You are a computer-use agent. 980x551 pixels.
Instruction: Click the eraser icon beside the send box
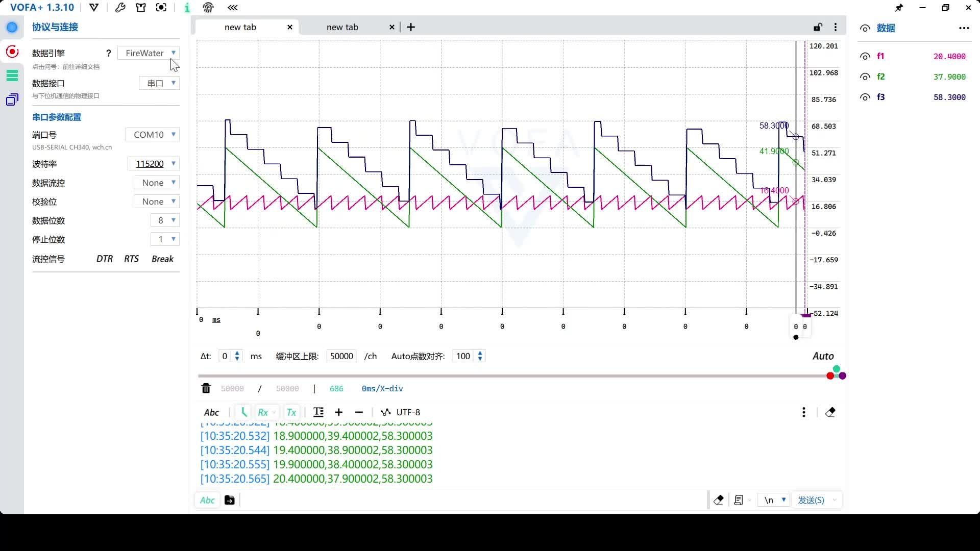[x=718, y=500]
